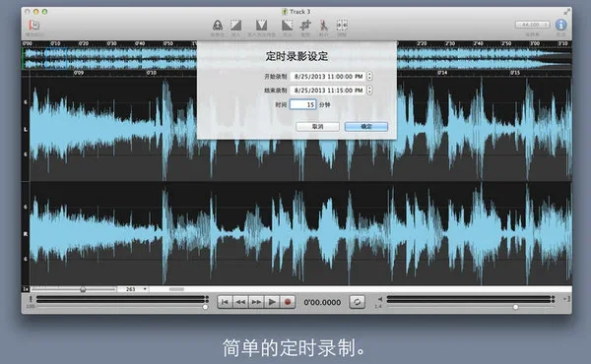Click the fullscreen arrows in the title bar
The image size is (591, 364).
pyautogui.click(x=567, y=12)
